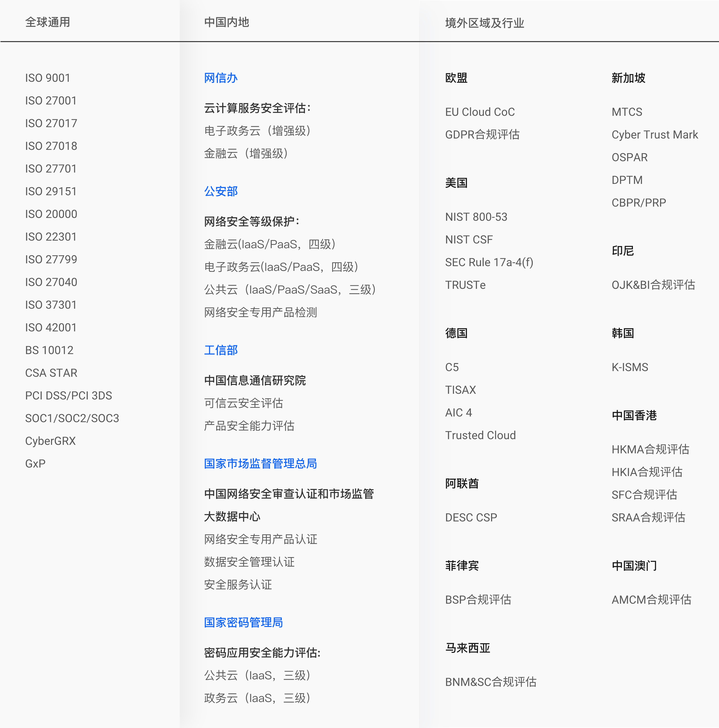
Task: Select the 全球通用 column header
Action: pyautogui.click(x=48, y=22)
